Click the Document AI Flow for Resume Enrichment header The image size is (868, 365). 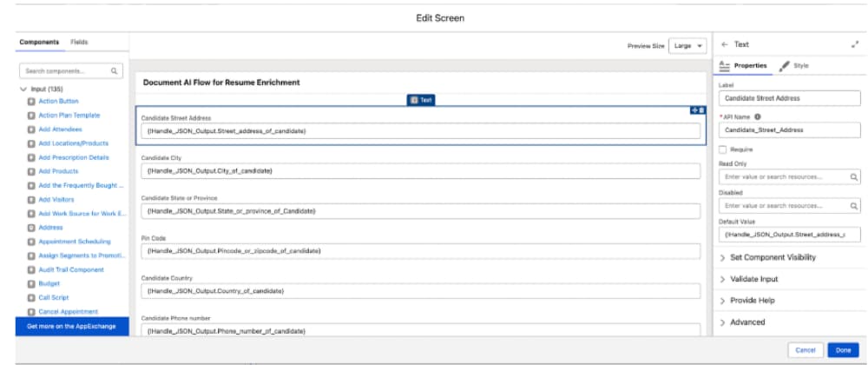pyautogui.click(x=221, y=83)
